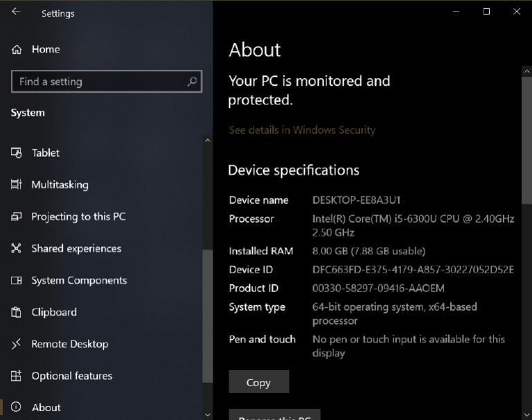Open Multitasking settings

[x=60, y=185]
